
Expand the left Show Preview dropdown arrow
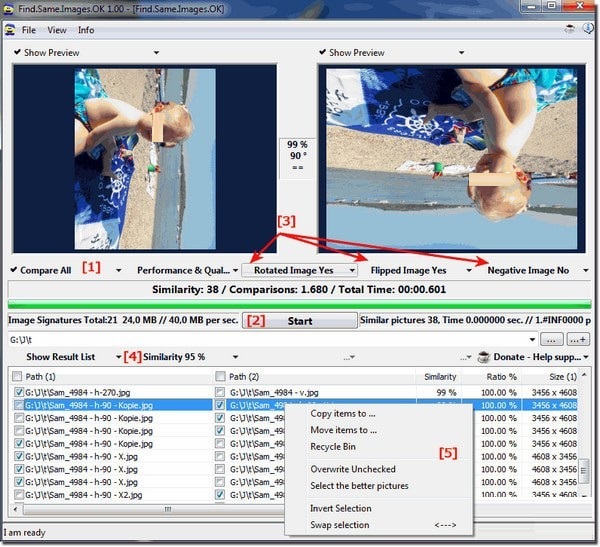(x=157, y=52)
